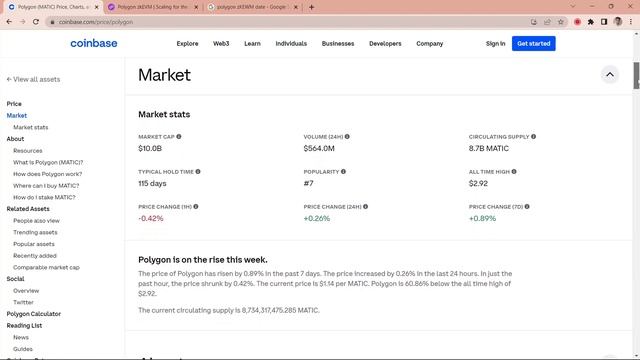640x360 pixels.
Task: Click the browser forward arrow
Action: [x=22, y=22]
